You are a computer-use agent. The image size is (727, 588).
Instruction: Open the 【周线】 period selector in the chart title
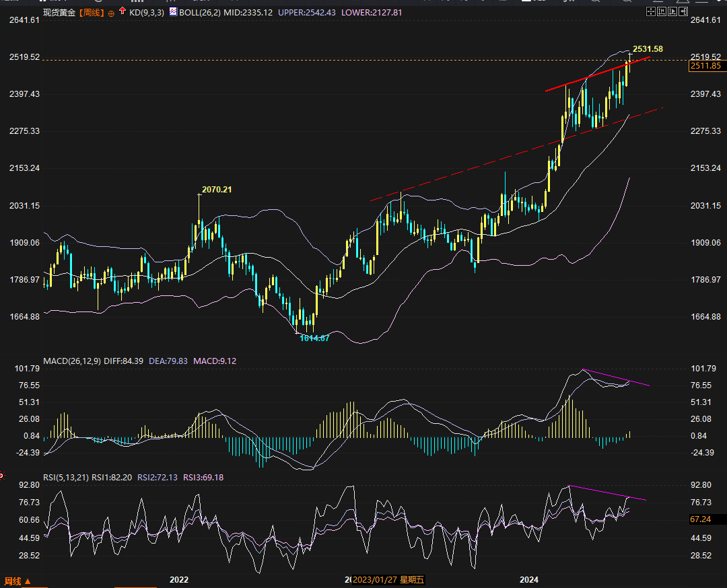coord(92,12)
